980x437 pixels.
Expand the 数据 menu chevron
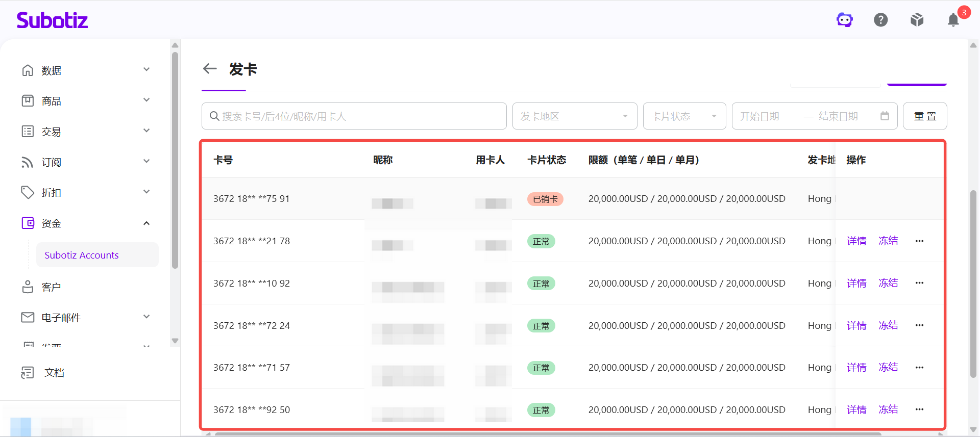tap(146, 69)
